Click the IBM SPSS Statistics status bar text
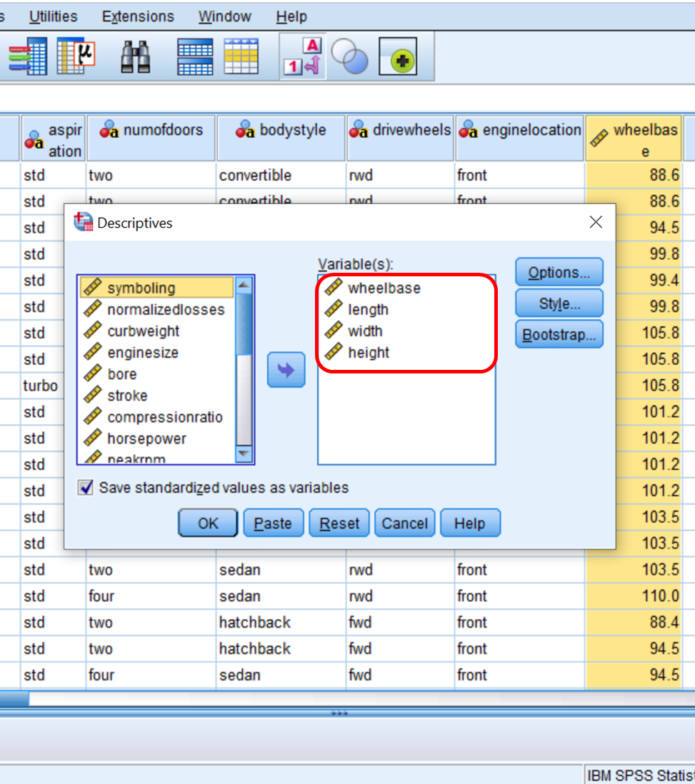The image size is (695, 784). pyautogui.click(x=640, y=775)
